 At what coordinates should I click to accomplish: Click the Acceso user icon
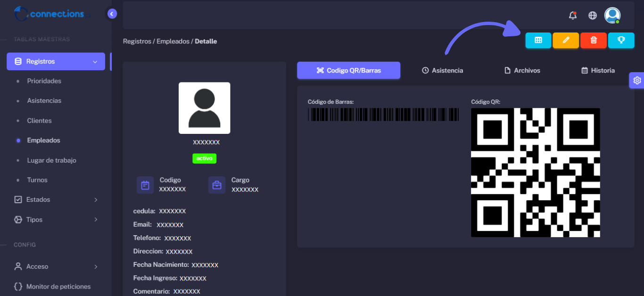pyautogui.click(x=18, y=266)
